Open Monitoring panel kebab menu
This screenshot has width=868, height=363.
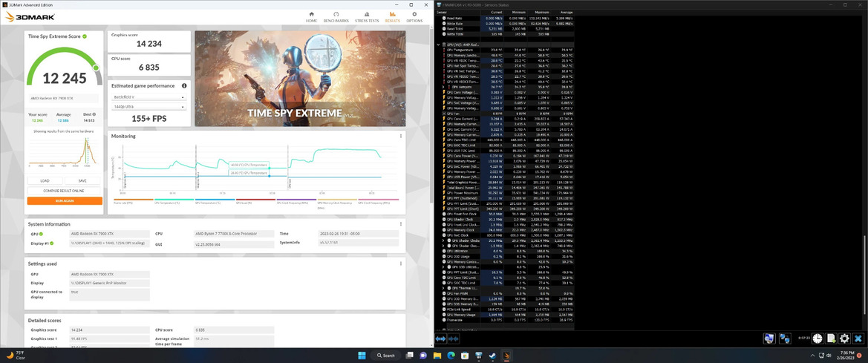pyautogui.click(x=401, y=136)
